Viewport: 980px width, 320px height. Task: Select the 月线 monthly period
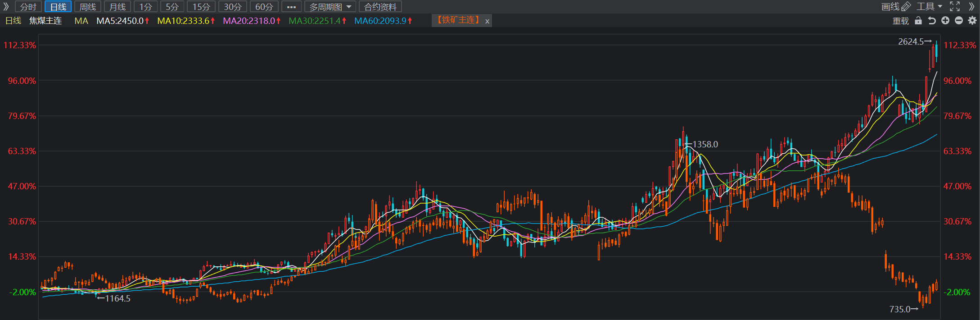point(117,7)
